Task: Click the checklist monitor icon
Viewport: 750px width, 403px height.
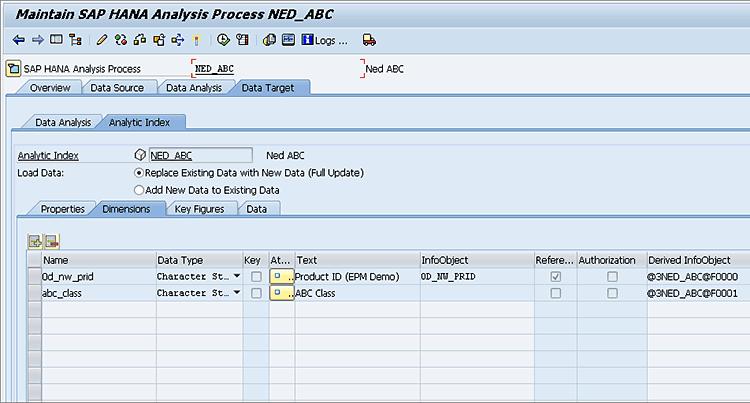Action: 243,40
